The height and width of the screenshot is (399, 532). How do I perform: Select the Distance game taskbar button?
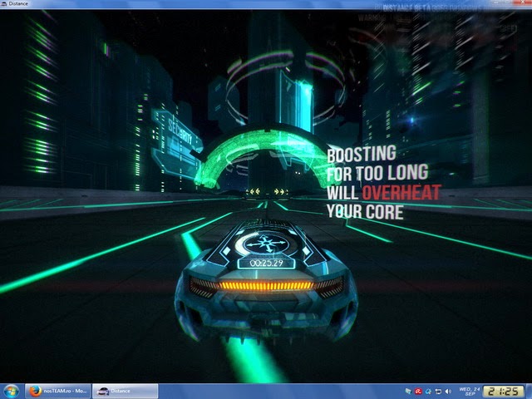point(126,392)
